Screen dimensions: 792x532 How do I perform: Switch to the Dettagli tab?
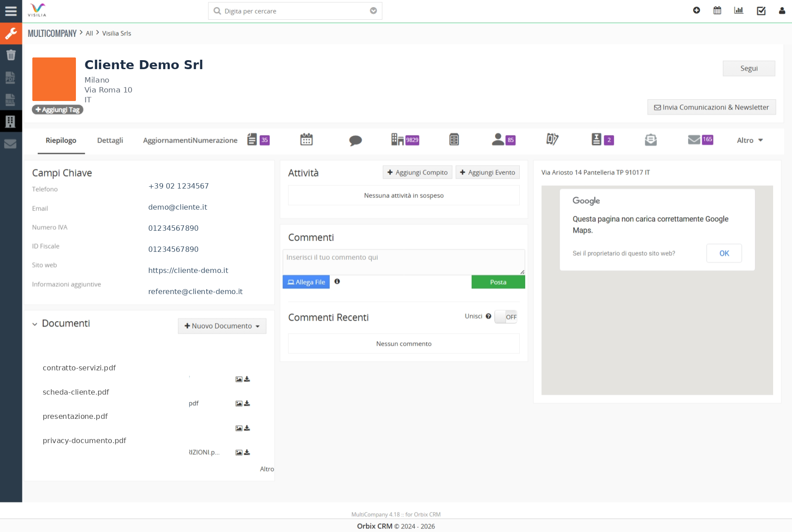(x=110, y=141)
